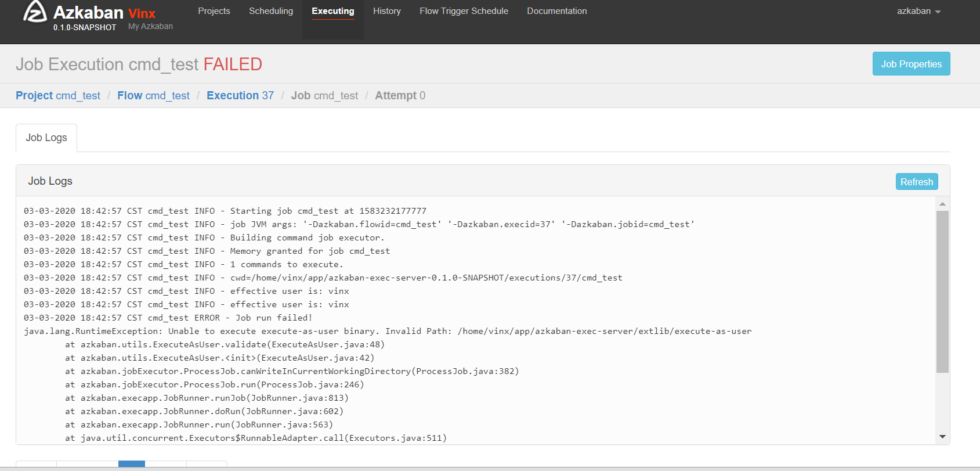The width and height of the screenshot is (980, 471).
Task: Refresh the job logs
Action: tap(917, 182)
